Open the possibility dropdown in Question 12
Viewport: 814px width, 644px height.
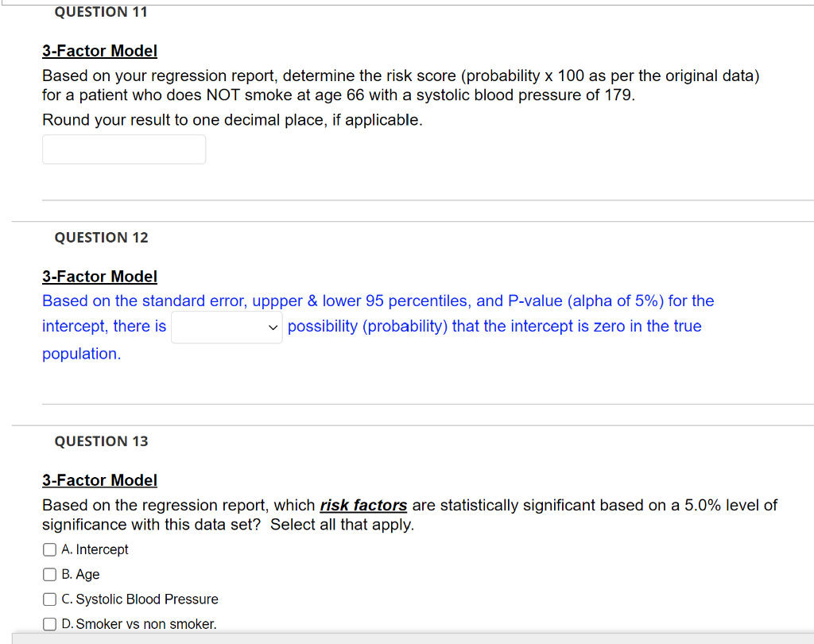(227, 326)
